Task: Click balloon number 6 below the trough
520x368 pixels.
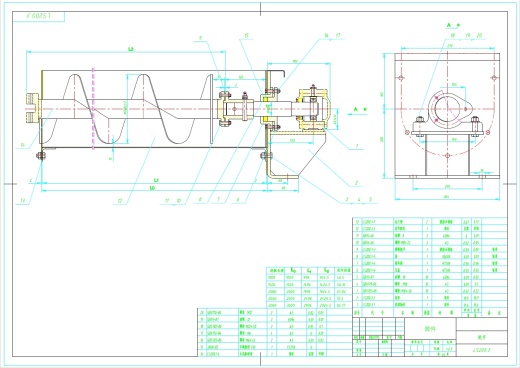Action: [x=238, y=199]
